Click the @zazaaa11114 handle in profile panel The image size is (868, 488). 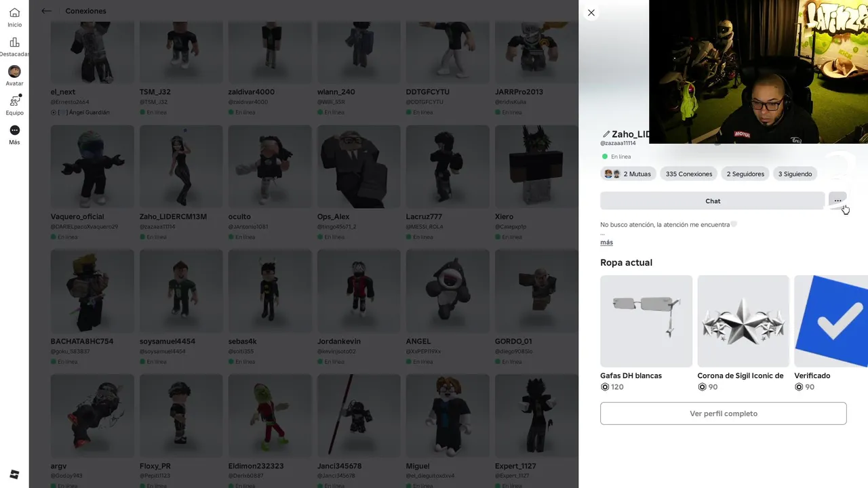[x=618, y=144]
